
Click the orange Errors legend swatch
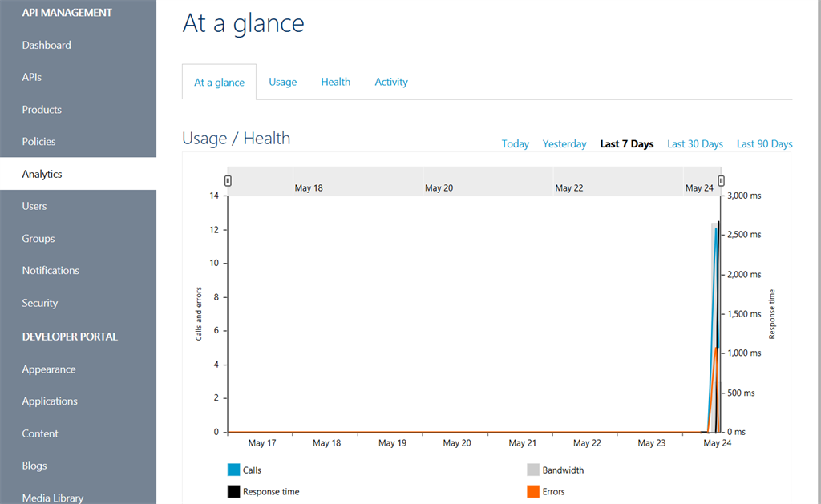(533, 491)
